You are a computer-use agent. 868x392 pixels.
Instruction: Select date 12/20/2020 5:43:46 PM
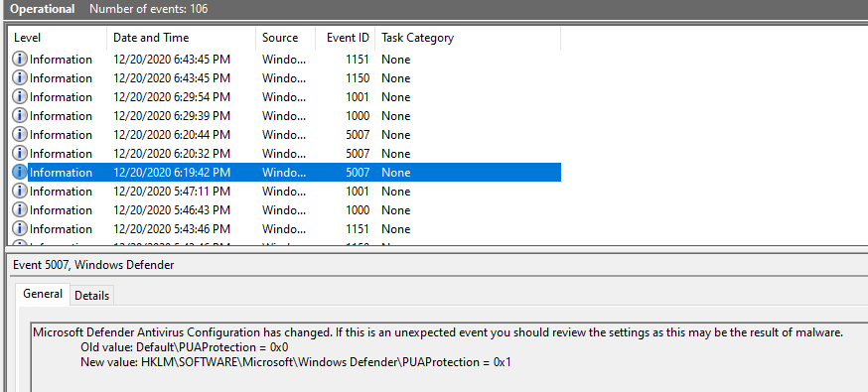172,229
